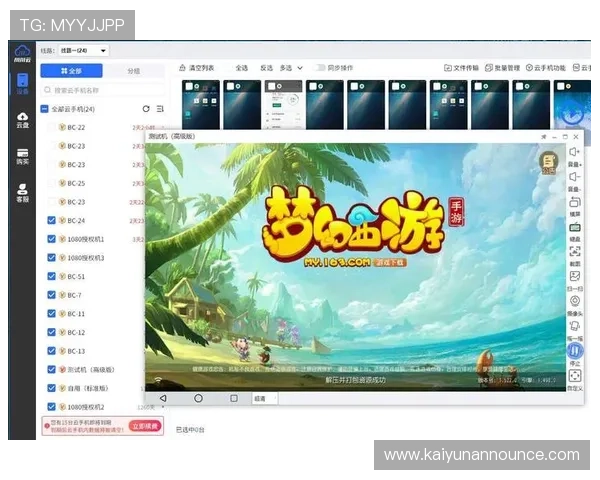This screenshot has width=600, height=480.
Task: Open the 云盘 cloud disk sidebar icon
Action: coord(22,121)
